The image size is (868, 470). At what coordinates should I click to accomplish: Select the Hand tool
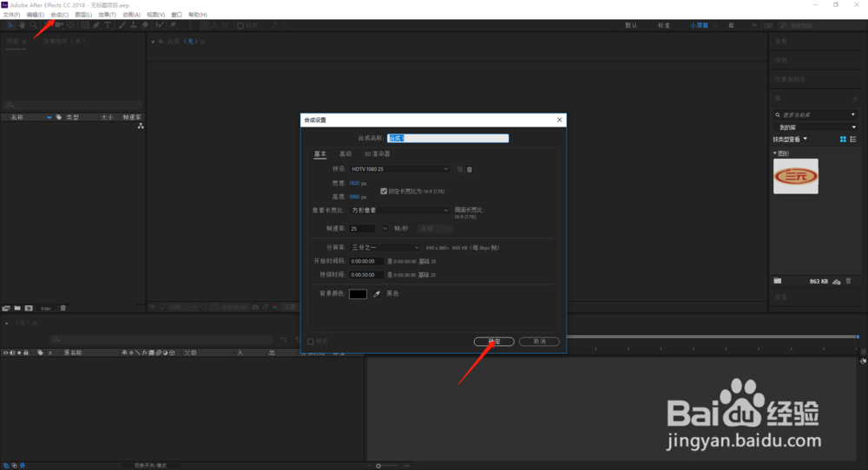point(23,25)
